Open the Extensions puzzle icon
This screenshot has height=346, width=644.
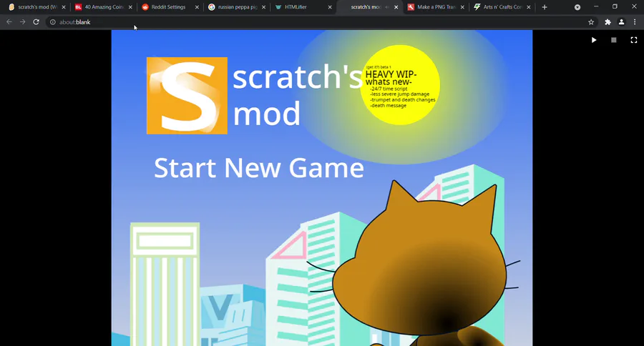click(608, 22)
